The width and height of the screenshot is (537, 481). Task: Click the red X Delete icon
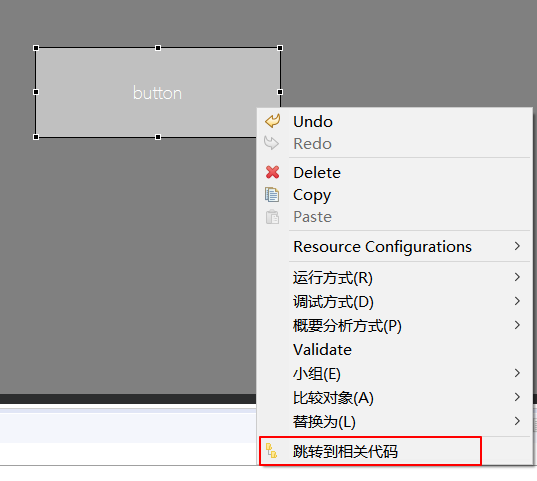pos(273,172)
